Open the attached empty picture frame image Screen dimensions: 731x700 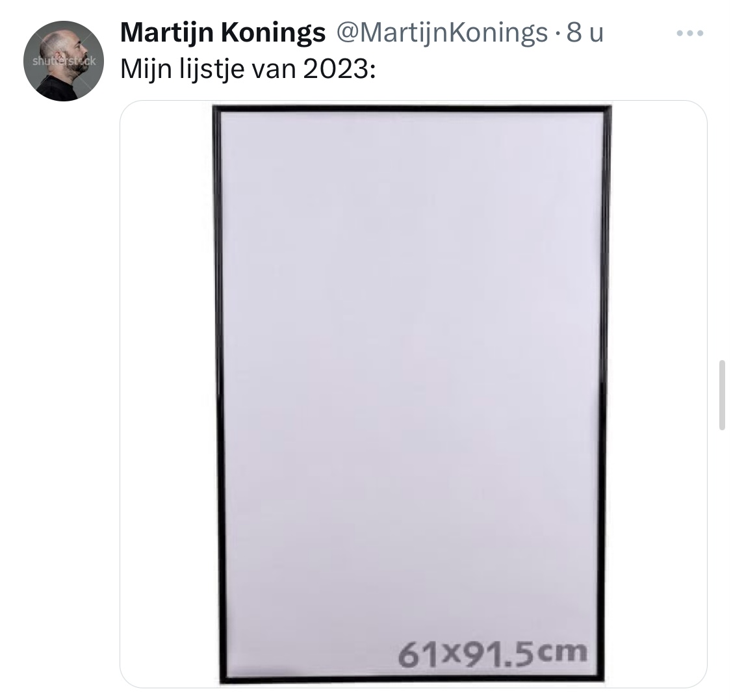413,394
